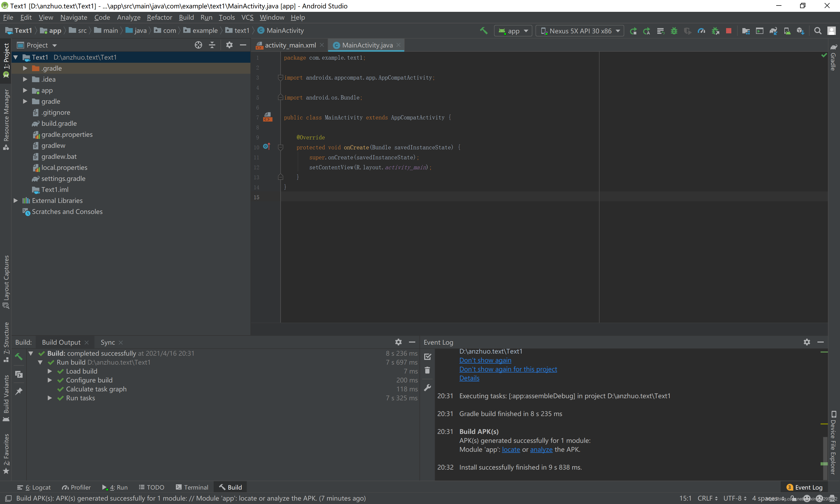Attach debugger to Android process

(x=715, y=31)
